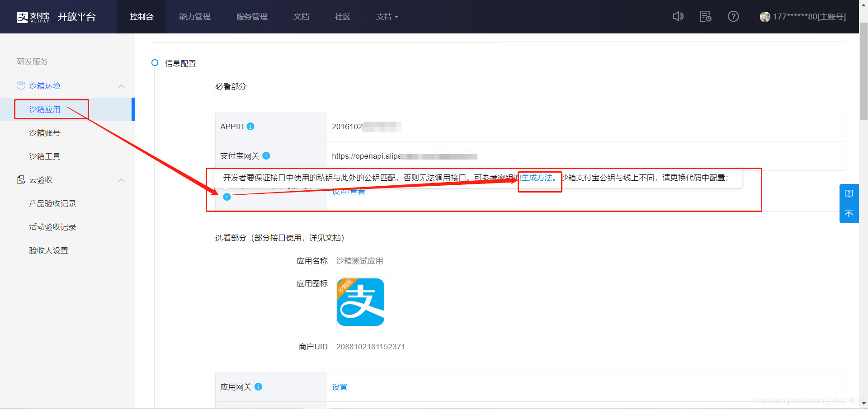Click the info icon next to 应用网关
The image size is (868, 409).
point(258,387)
